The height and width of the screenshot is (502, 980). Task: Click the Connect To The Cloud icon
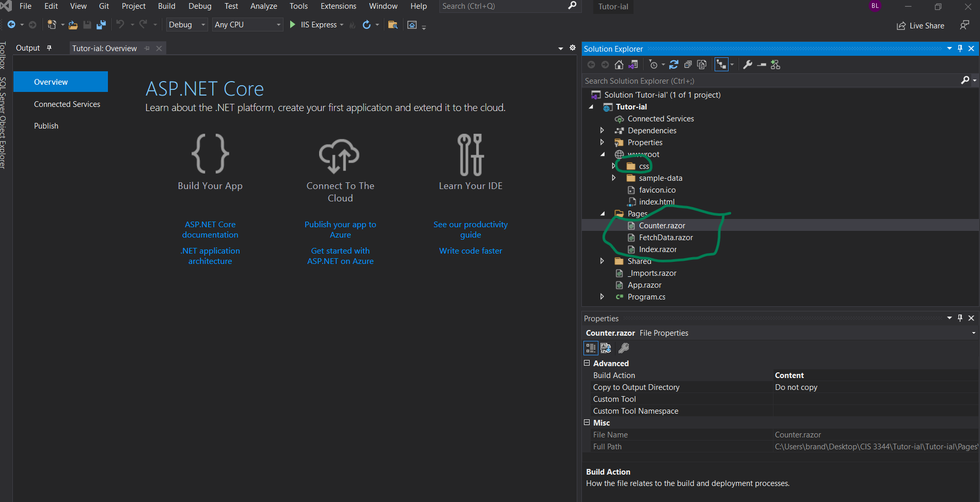339,155
